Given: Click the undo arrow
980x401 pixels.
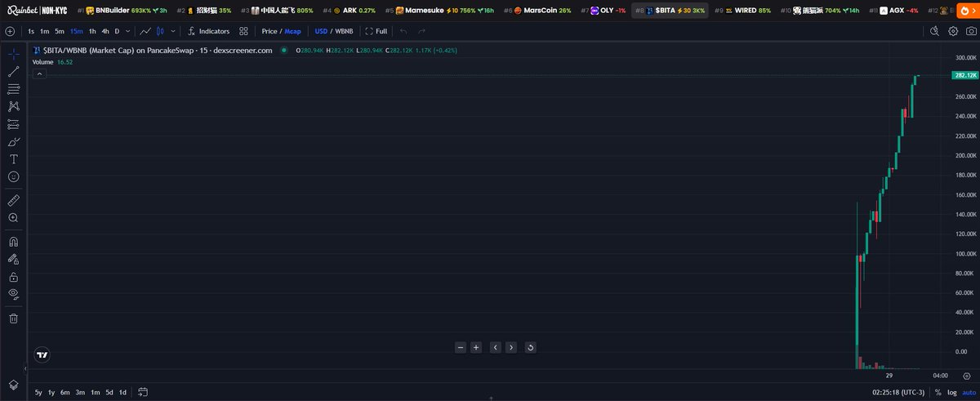Looking at the screenshot, I should click(x=403, y=31).
